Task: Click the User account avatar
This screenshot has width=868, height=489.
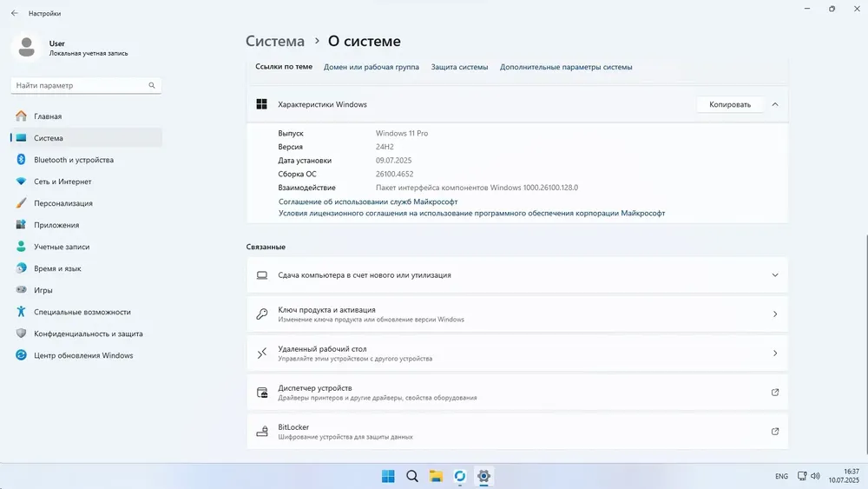Action: pyautogui.click(x=26, y=47)
